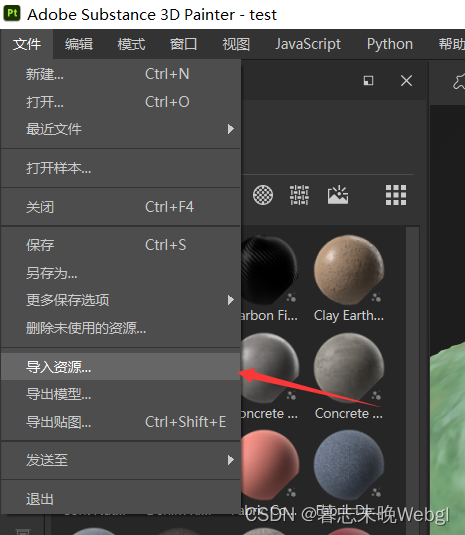Choose 新建... to create a project

coord(120,74)
